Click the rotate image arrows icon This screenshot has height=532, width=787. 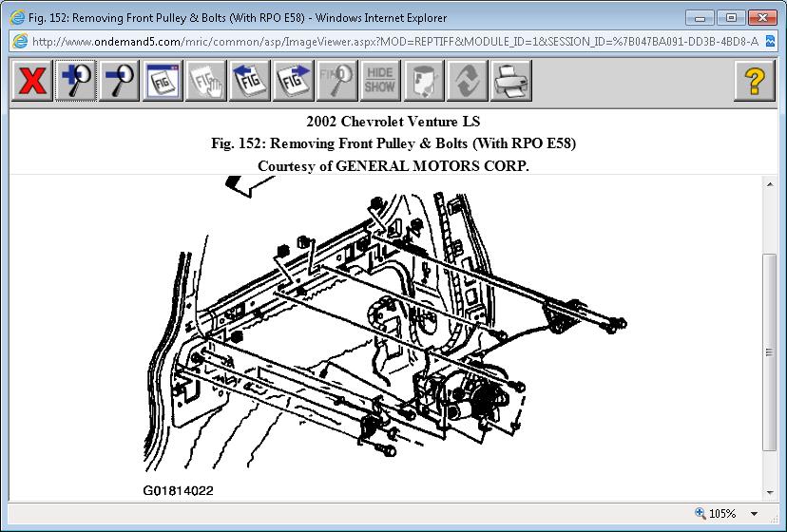coord(467,81)
